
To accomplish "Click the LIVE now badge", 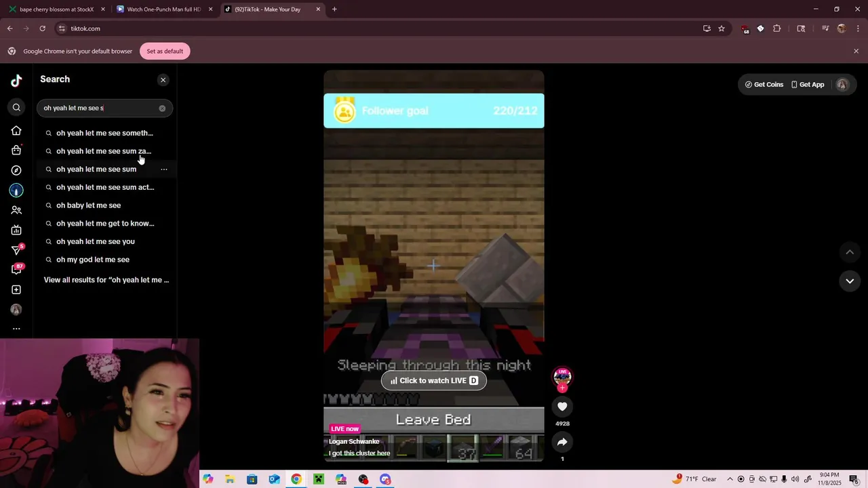I will [x=344, y=428].
